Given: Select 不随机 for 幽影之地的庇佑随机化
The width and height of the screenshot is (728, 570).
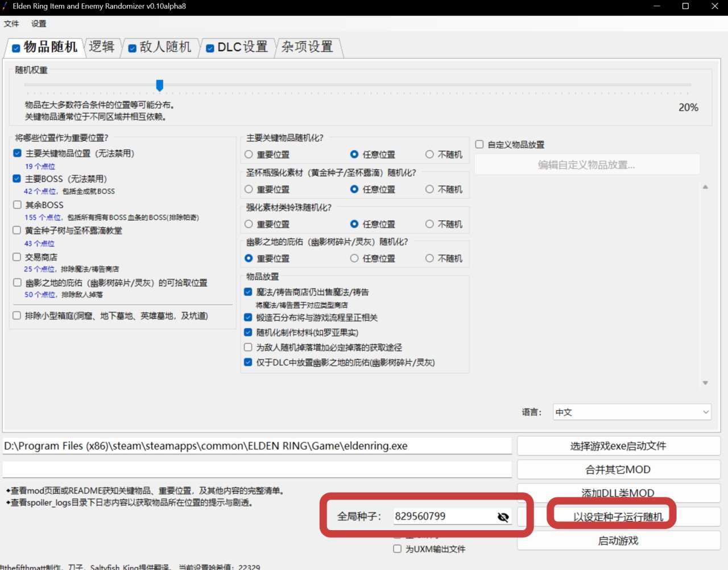Looking at the screenshot, I should [429, 258].
